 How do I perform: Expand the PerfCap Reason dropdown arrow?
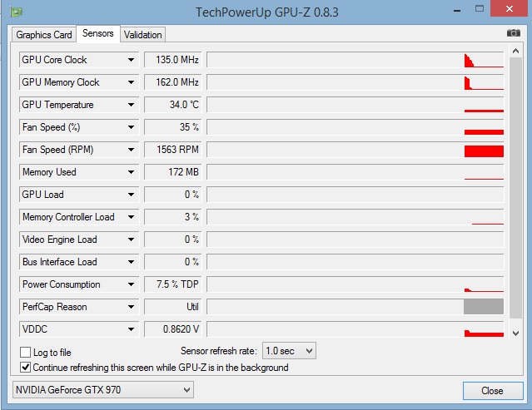131,307
